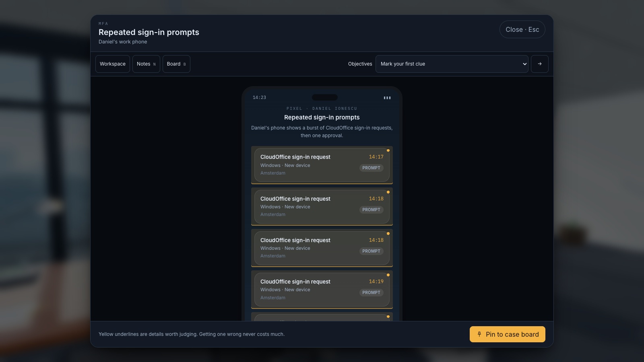Switch to the Notes tab

pos(146,64)
